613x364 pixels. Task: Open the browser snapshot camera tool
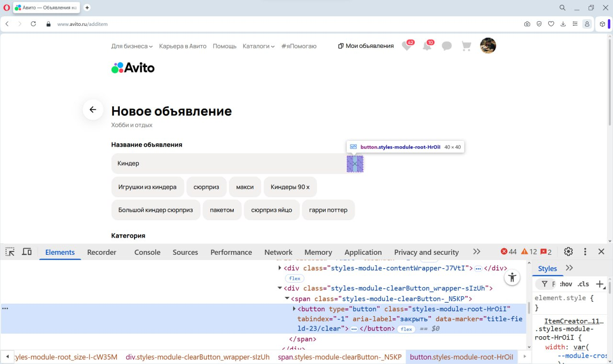[x=527, y=23]
